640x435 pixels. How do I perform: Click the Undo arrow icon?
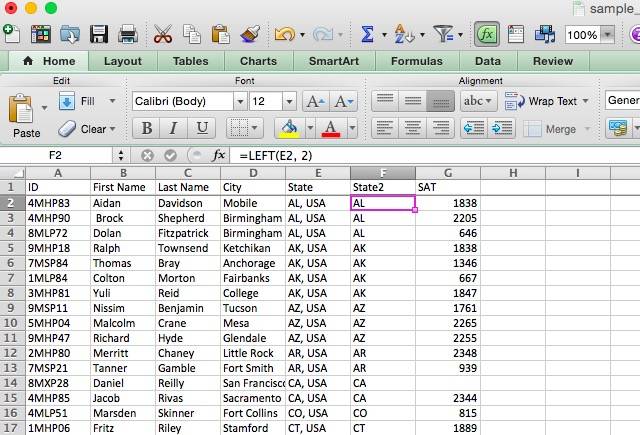point(284,34)
